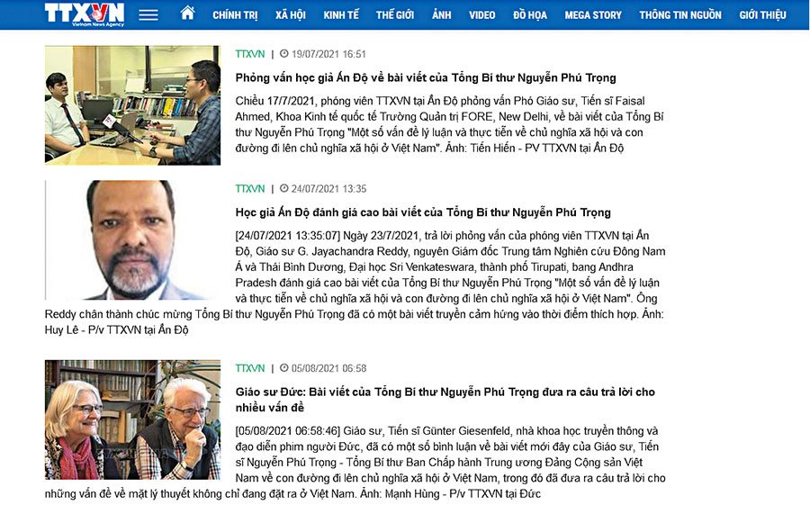810x532 pixels.
Task: Open headline 'Học giả Ấn Độ đánh giá cao'
Action: tap(423, 213)
